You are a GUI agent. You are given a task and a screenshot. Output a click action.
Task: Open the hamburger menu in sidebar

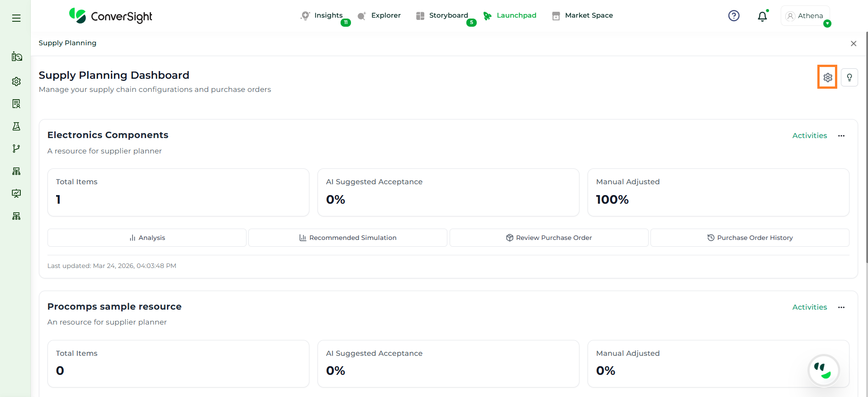tap(16, 18)
